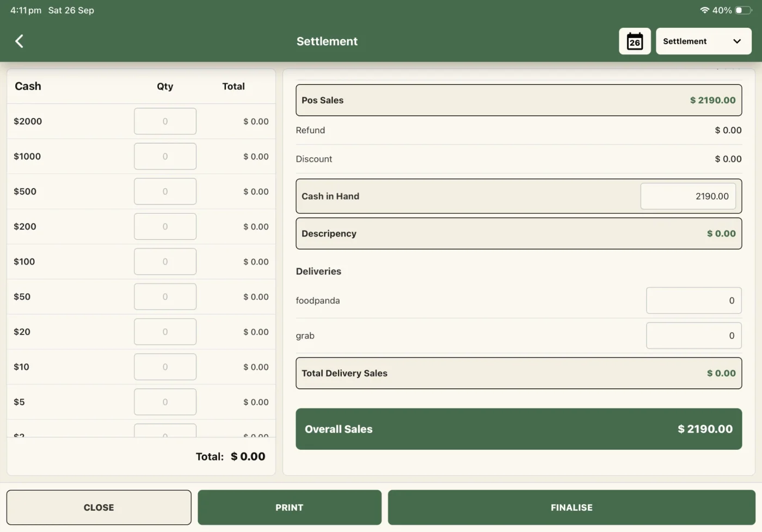Viewport: 762px width, 532px height.
Task: Edit the foodpanda delivery amount field
Action: [693, 301]
